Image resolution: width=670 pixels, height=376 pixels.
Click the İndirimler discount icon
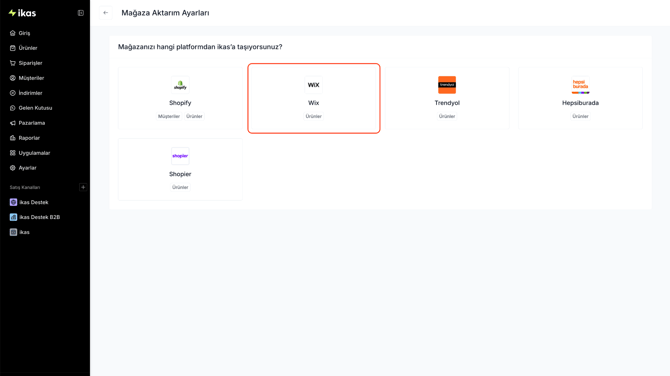coord(13,93)
